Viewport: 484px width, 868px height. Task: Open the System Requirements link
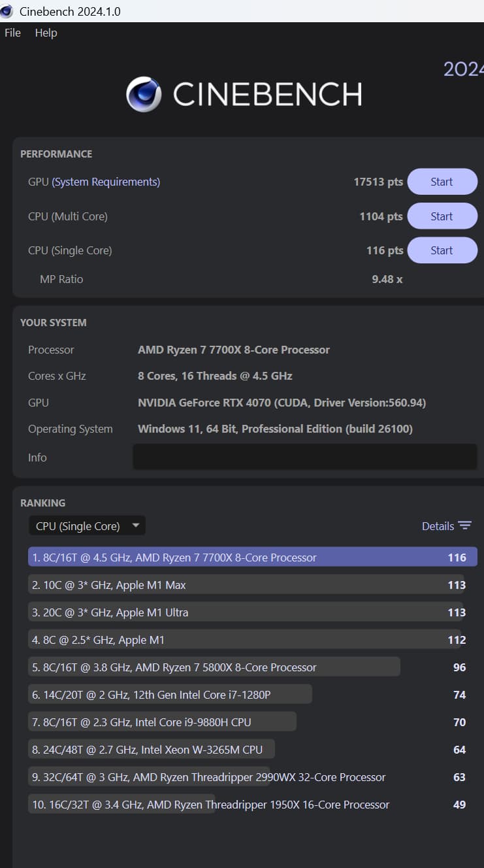[x=106, y=182]
